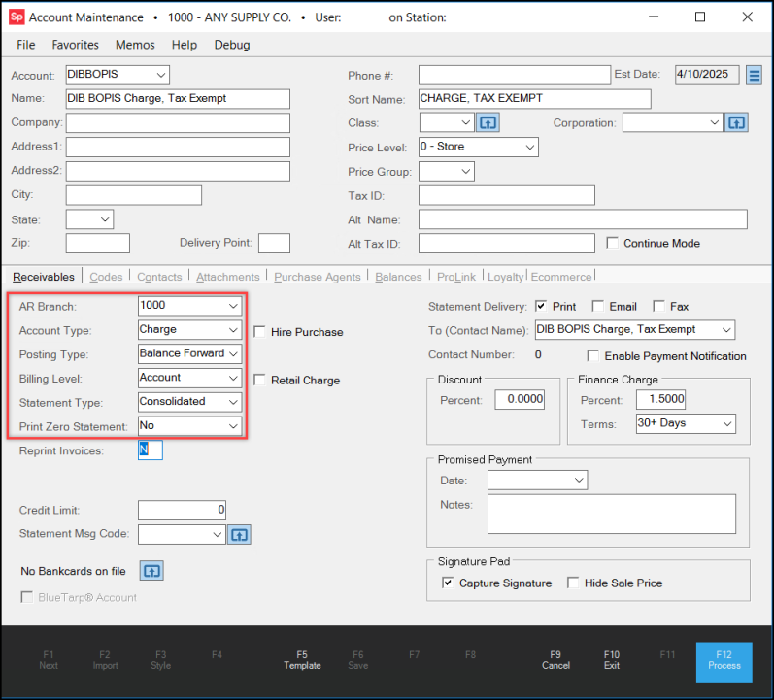
Task: Check the Enable Payment Notification box
Action: coord(593,356)
